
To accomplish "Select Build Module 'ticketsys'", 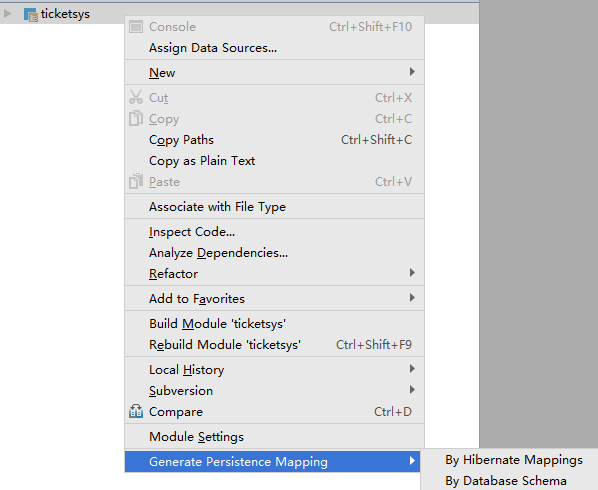I will click(274, 323).
